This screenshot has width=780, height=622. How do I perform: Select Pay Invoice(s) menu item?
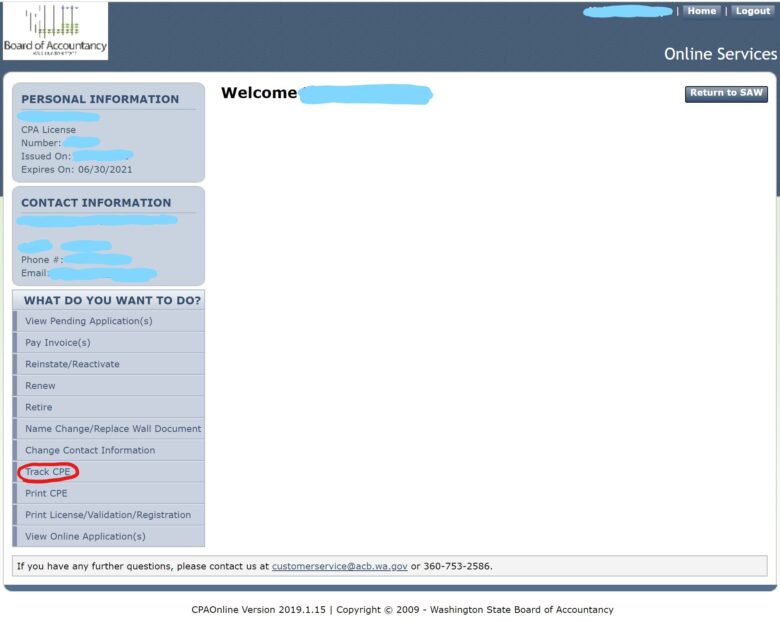coord(108,342)
